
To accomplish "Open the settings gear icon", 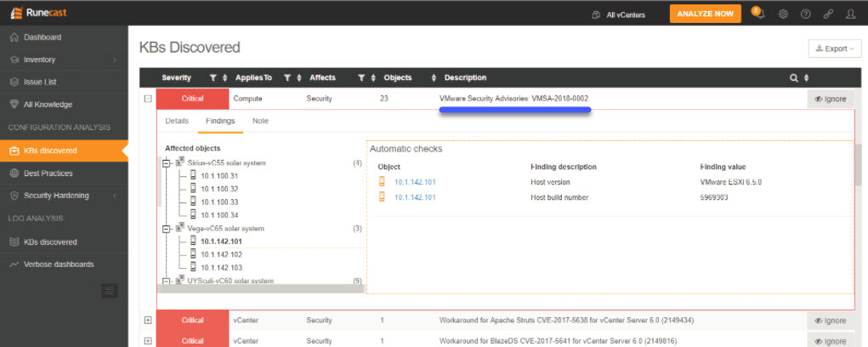I will point(783,14).
